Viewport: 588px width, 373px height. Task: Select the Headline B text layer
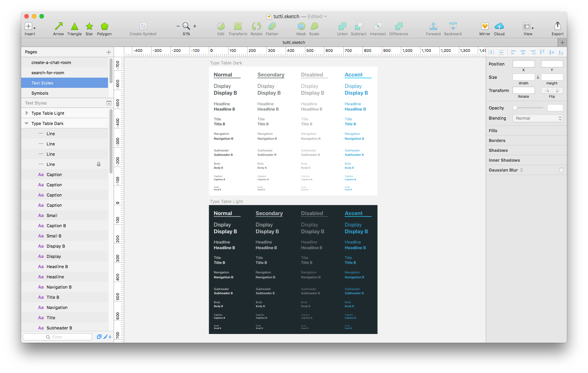tap(65, 267)
